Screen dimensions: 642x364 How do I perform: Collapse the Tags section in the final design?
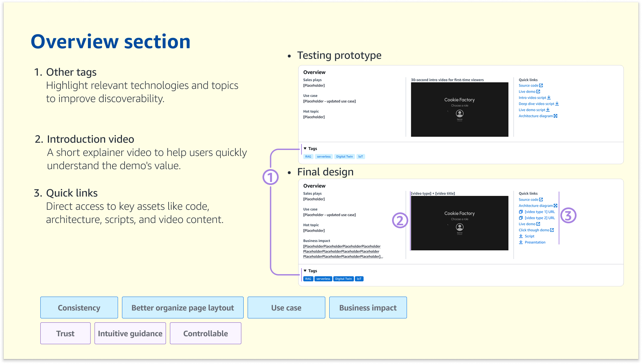pos(305,271)
